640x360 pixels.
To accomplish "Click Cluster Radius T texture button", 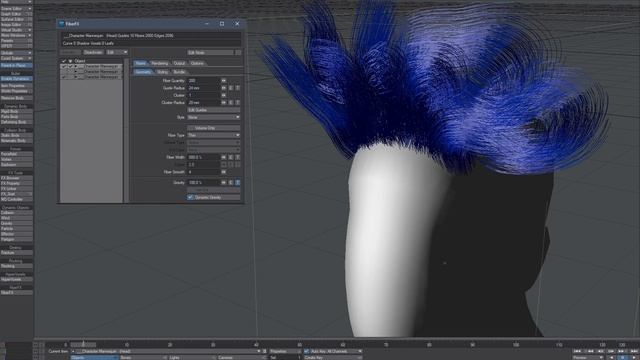I will pos(238,102).
